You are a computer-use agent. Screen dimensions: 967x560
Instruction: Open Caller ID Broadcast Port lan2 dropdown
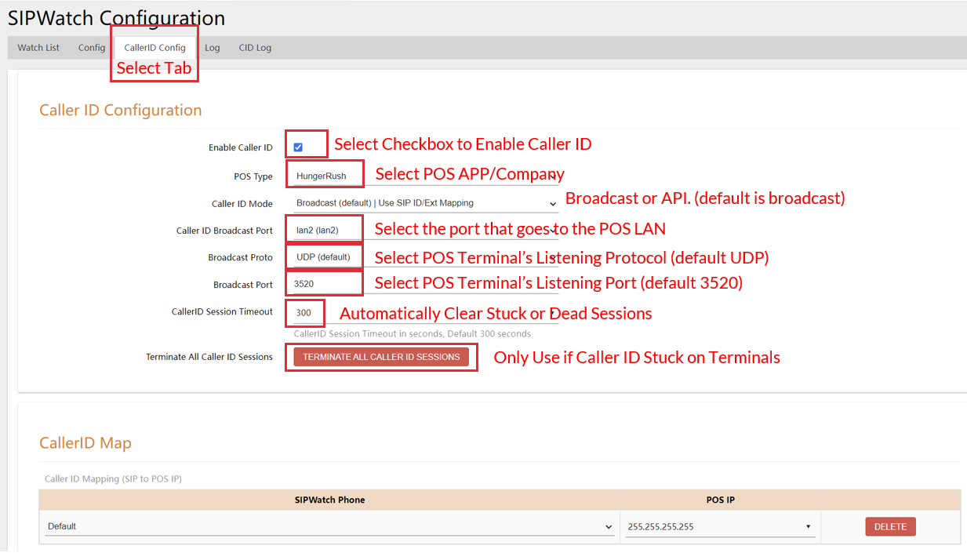tap(424, 231)
